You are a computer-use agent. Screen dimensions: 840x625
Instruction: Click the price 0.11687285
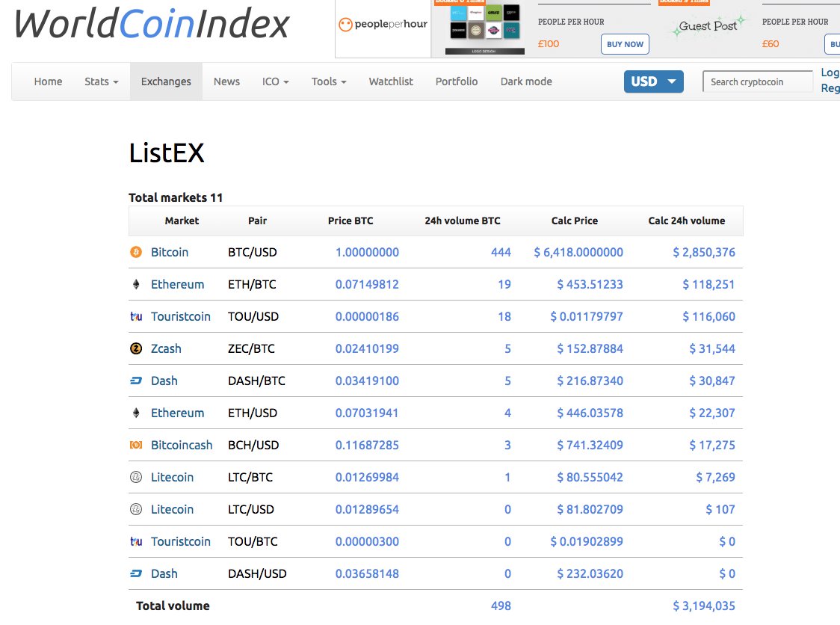367,445
